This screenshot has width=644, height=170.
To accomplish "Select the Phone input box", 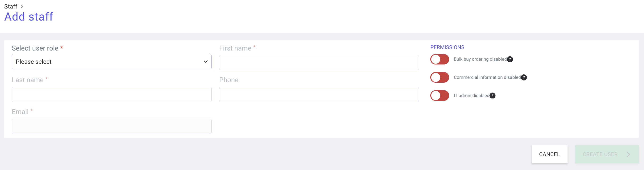I will click(319, 94).
